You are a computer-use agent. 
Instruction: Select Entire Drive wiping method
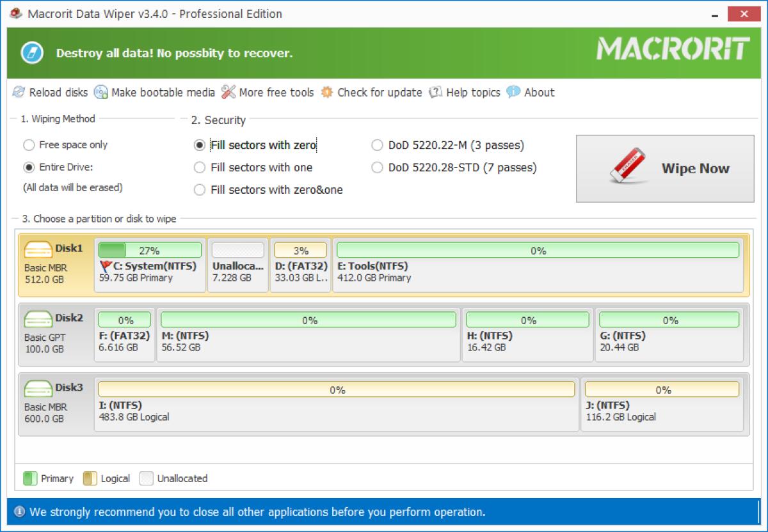pos(29,168)
